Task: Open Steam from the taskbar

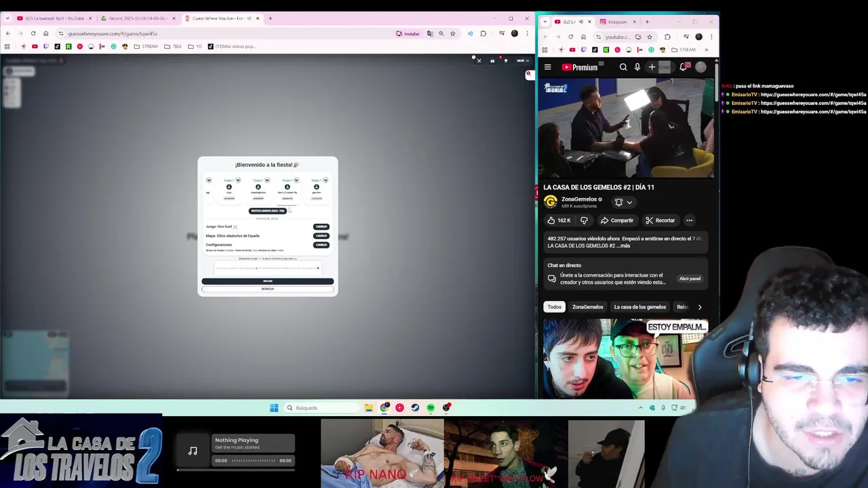Action: click(415, 408)
